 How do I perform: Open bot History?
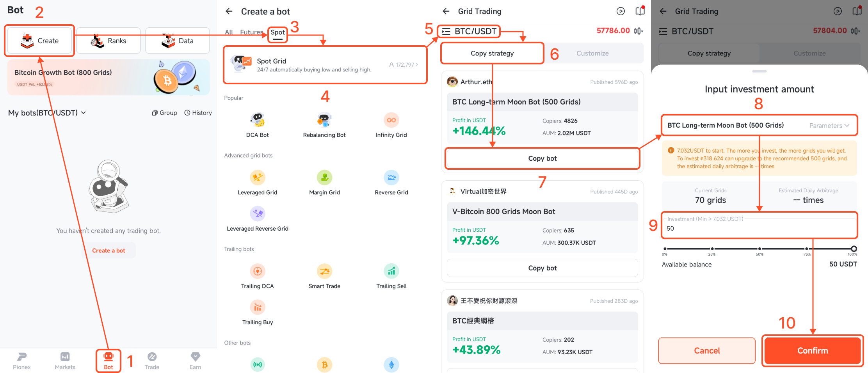pos(198,113)
